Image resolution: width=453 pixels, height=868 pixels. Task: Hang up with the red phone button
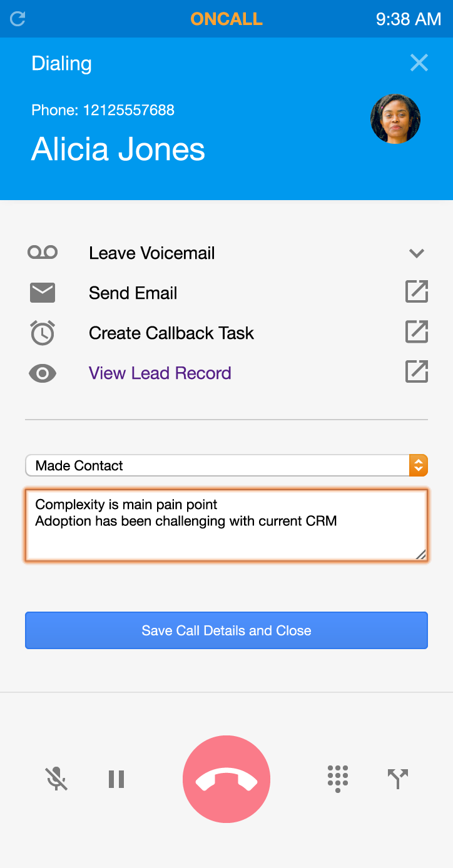[227, 779]
